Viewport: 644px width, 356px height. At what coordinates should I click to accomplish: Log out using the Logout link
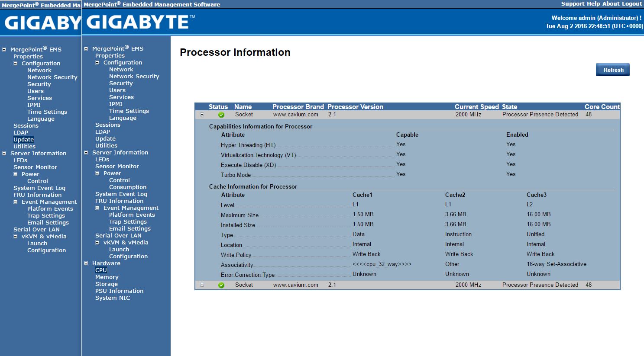tap(632, 4)
